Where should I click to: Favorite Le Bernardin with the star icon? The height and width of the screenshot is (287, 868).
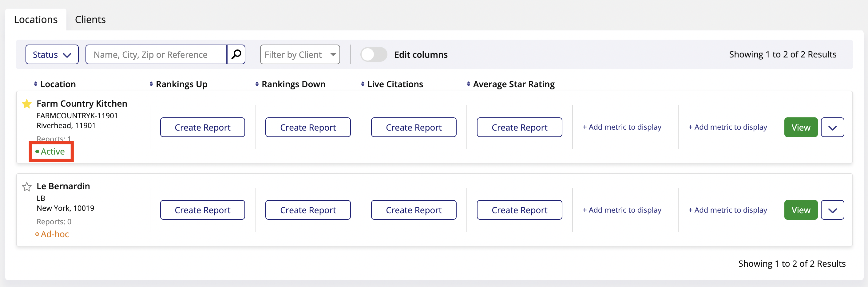27,187
